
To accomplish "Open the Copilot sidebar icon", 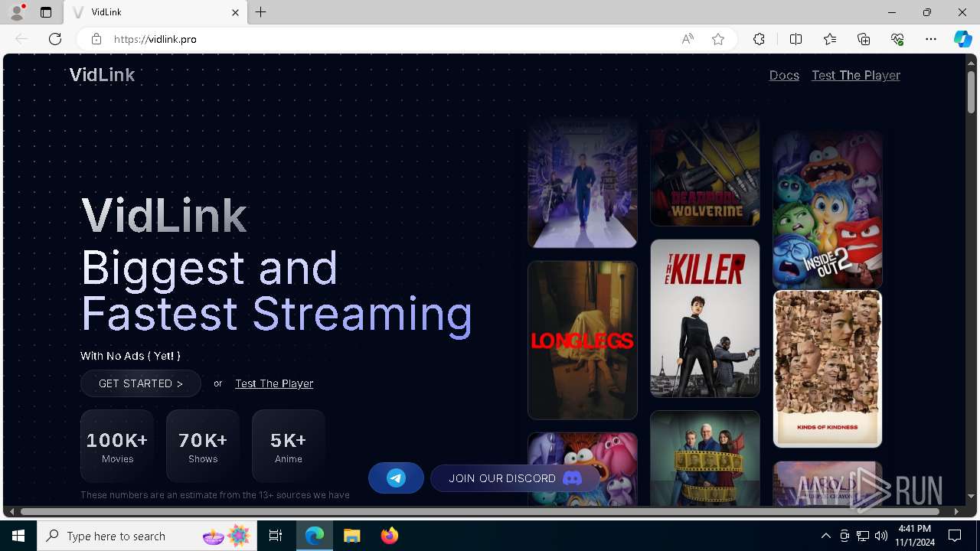I will click(962, 39).
